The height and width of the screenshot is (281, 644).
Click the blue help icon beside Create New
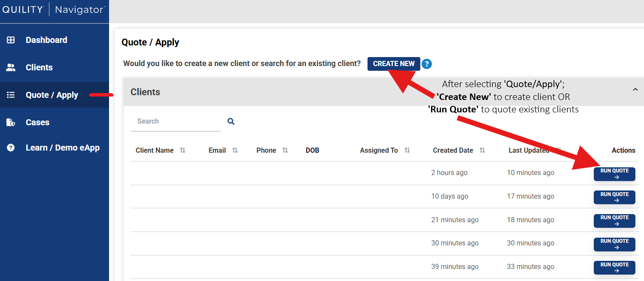pos(426,64)
